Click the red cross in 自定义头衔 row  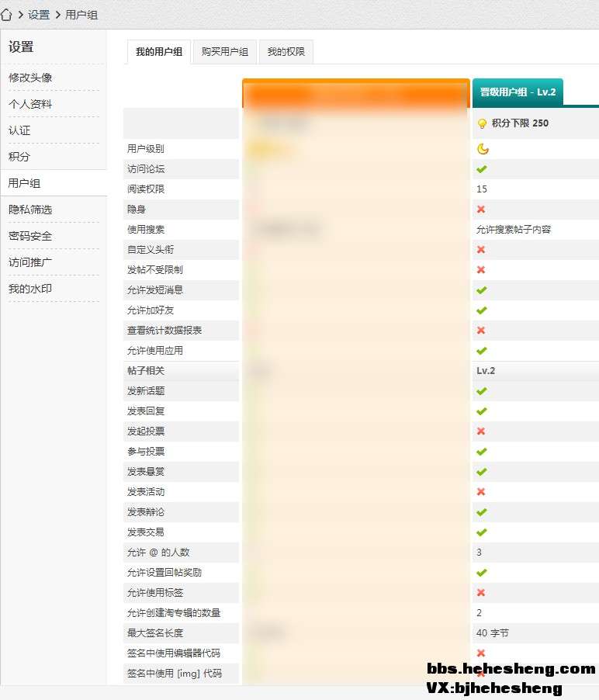[481, 250]
